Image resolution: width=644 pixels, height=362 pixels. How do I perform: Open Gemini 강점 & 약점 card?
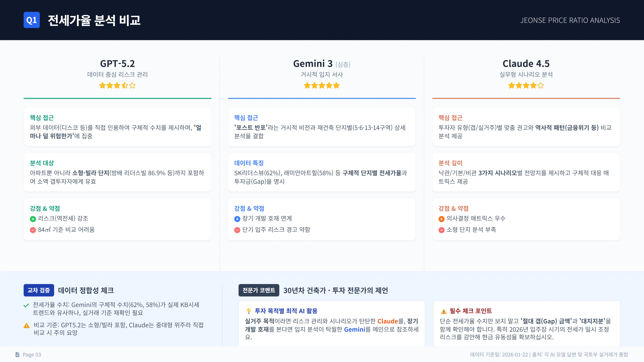322,219
